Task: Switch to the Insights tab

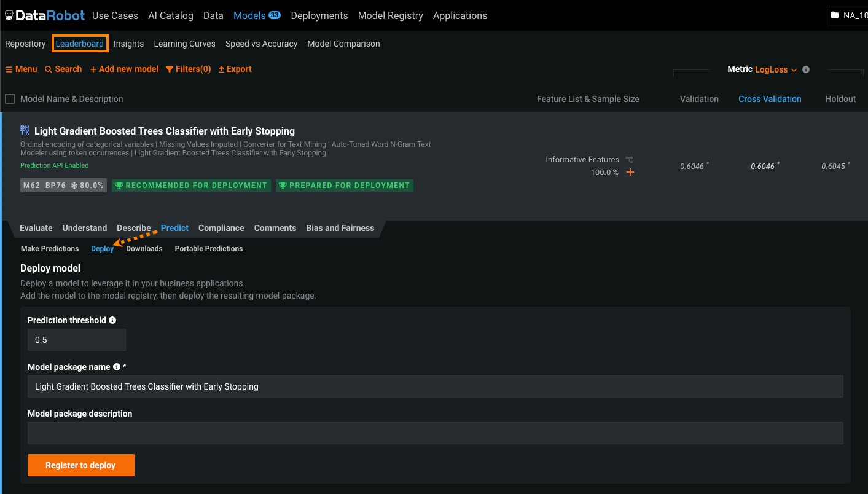Action: click(128, 44)
